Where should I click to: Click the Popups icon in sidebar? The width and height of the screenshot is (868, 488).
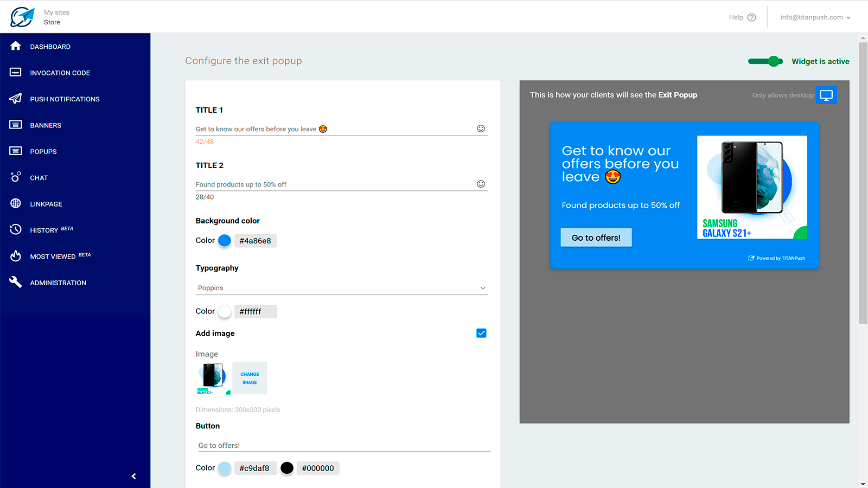16,151
